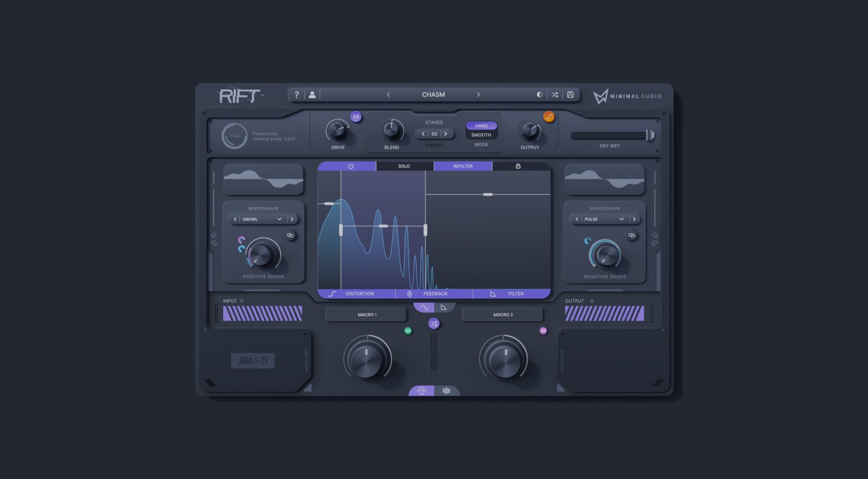Open the help panel via the question mark icon
The image size is (868, 479).
[297, 94]
